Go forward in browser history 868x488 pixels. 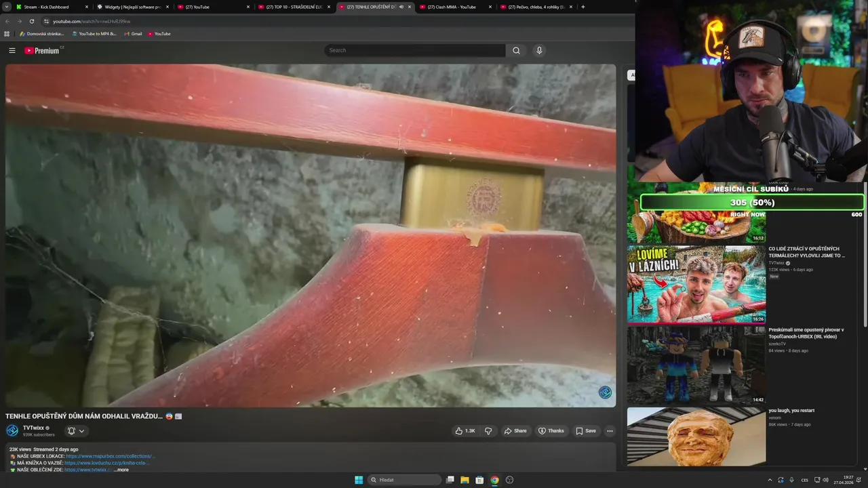(x=19, y=21)
